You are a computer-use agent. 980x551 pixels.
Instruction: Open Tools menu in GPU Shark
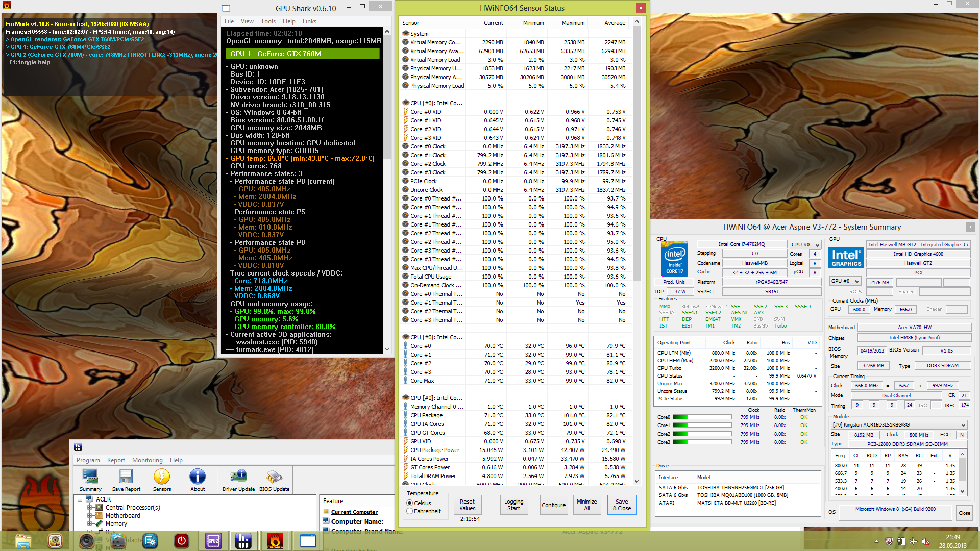click(268, 21)
